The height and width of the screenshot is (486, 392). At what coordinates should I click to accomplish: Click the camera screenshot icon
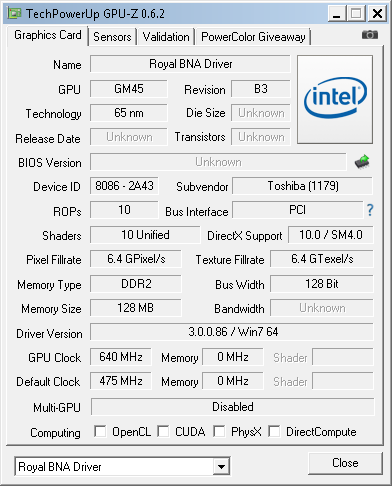pyautogui.click(x=370, y=35)
